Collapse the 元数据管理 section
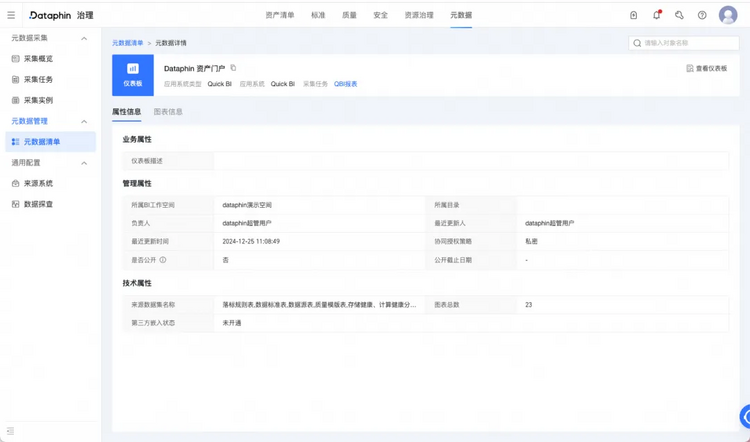Image resolution: width=750 pixels, height=442 pixels. (84, 122)
